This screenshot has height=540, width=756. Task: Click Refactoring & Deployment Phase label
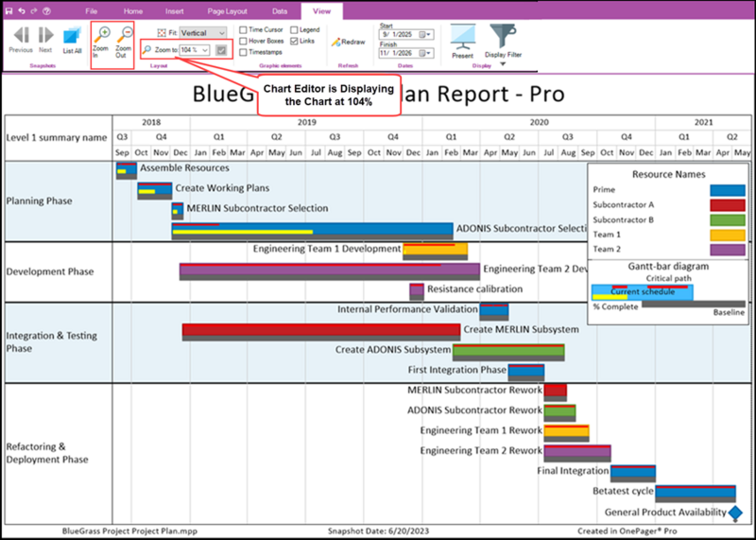[x=47, y=453]
